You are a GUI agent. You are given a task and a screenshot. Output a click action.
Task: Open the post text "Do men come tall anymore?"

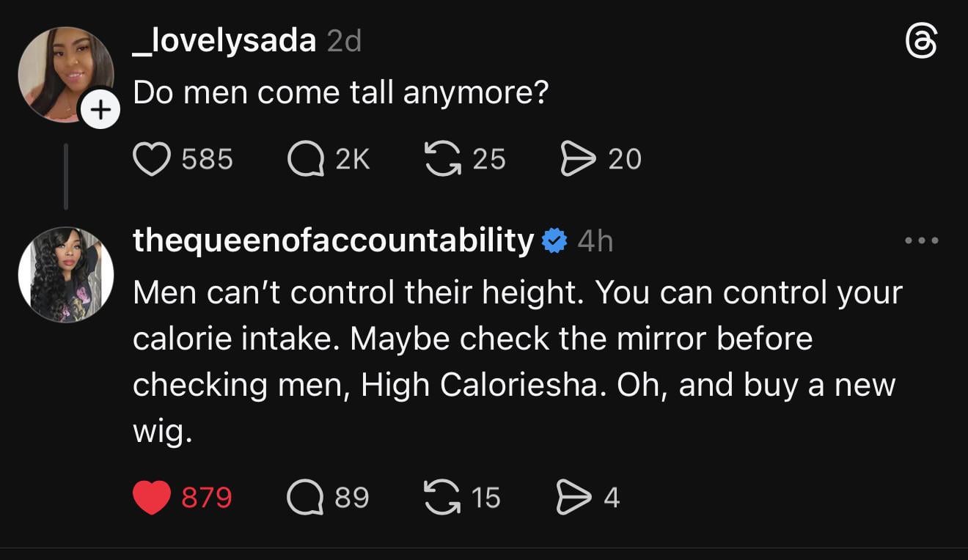[341, 93]
